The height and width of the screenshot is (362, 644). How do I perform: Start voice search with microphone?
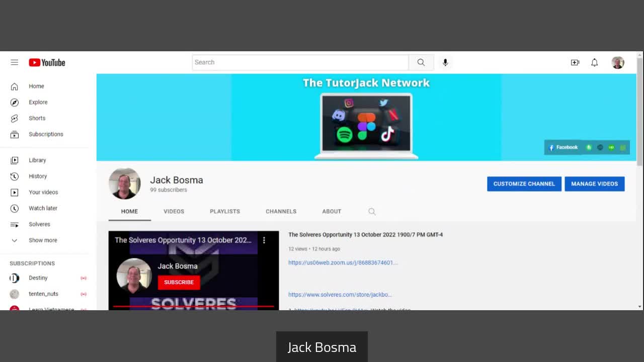445,62
